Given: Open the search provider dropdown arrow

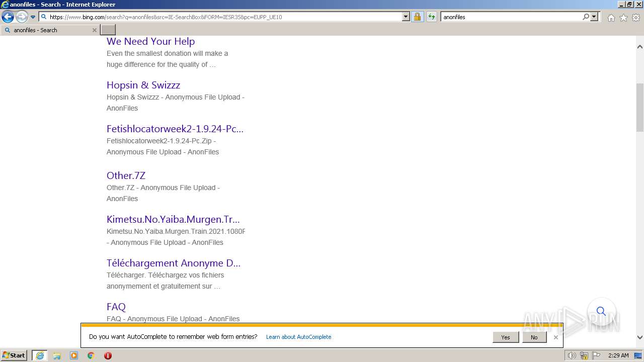Looking at the screenshot, I should [x=594, y=17].
